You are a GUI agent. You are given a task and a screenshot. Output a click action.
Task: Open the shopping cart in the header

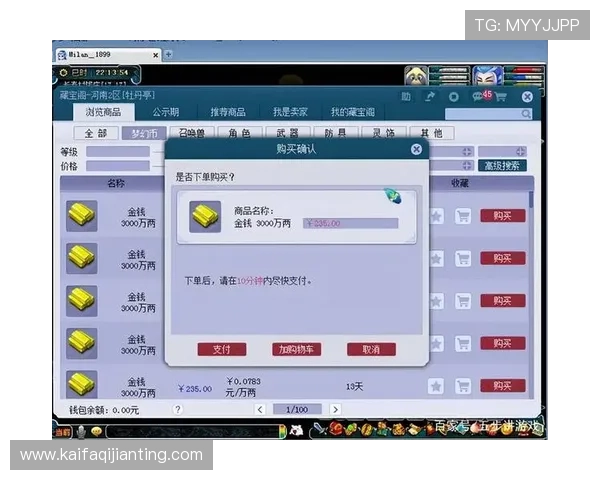(501, 97)
